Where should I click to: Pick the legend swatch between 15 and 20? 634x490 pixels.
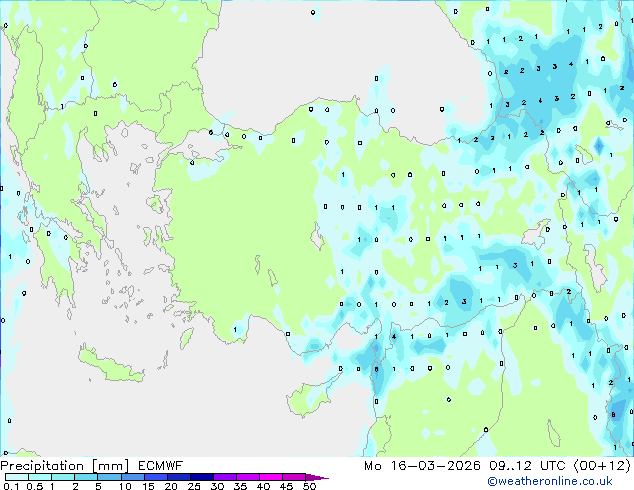coord(156,477)
